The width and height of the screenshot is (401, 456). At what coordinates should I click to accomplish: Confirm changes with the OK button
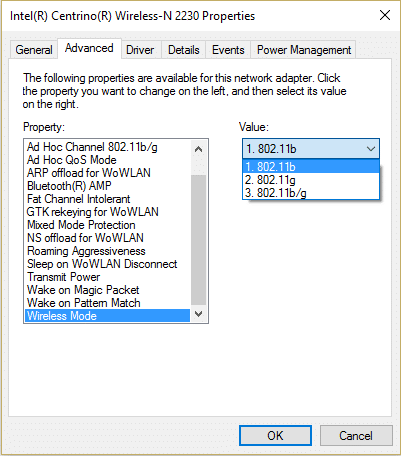[275, 435]
